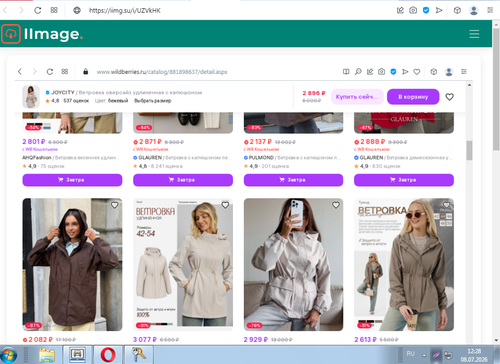Viewport: 500px width, 364px height.
Task: Reload the iimg.su page
Action: (x=38, y=10)
